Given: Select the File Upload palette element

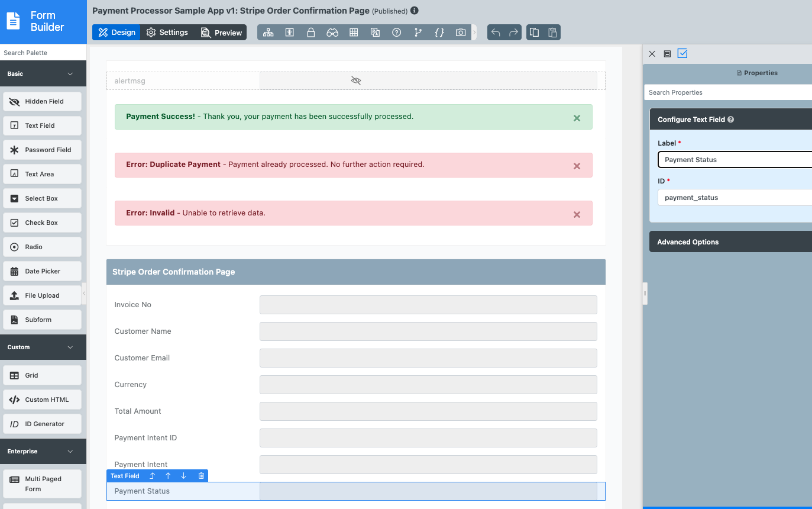Looking at the screenshot, I should tap(43, 295).
